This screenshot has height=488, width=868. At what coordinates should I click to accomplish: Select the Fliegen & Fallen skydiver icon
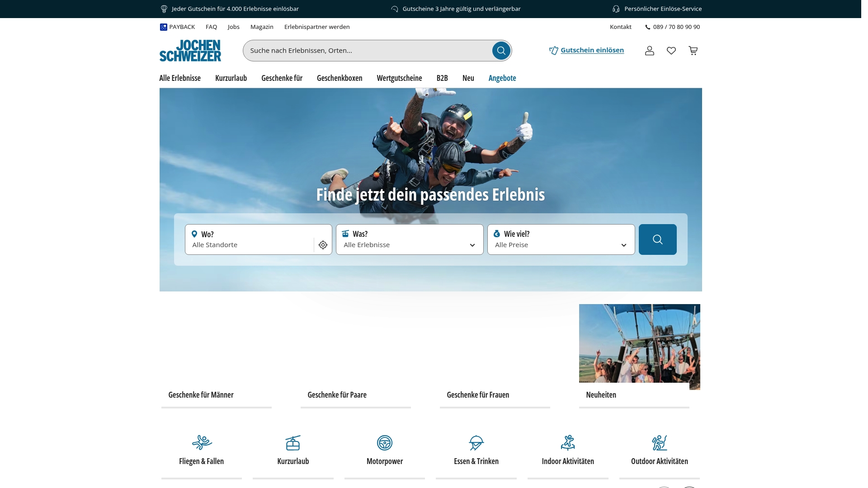(201, 443)
